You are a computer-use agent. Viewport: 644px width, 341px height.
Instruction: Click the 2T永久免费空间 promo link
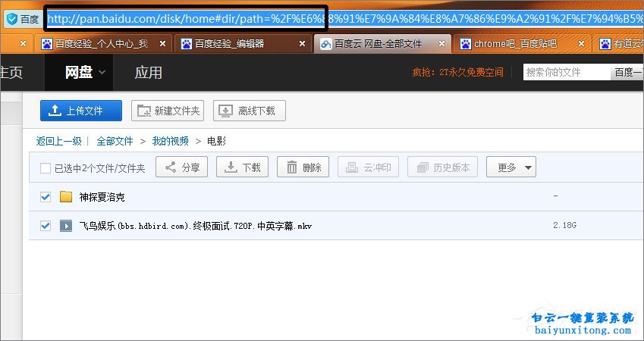(457, 73)
